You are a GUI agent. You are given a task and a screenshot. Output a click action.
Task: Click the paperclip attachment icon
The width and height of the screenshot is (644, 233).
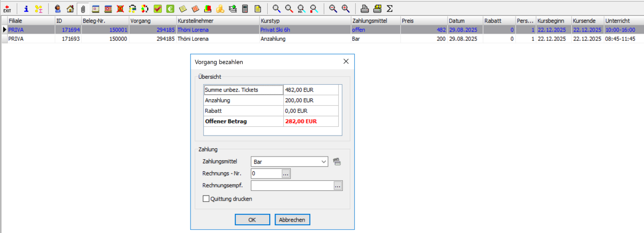[x=83, y=9]
